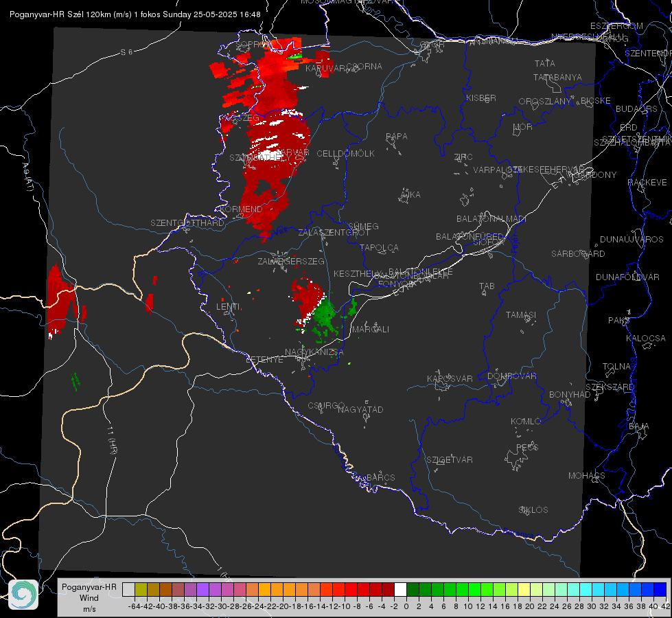The height and width of the screenshot is (618, 672).
Task: Click the BARCS city label
Action: [380, 477]
